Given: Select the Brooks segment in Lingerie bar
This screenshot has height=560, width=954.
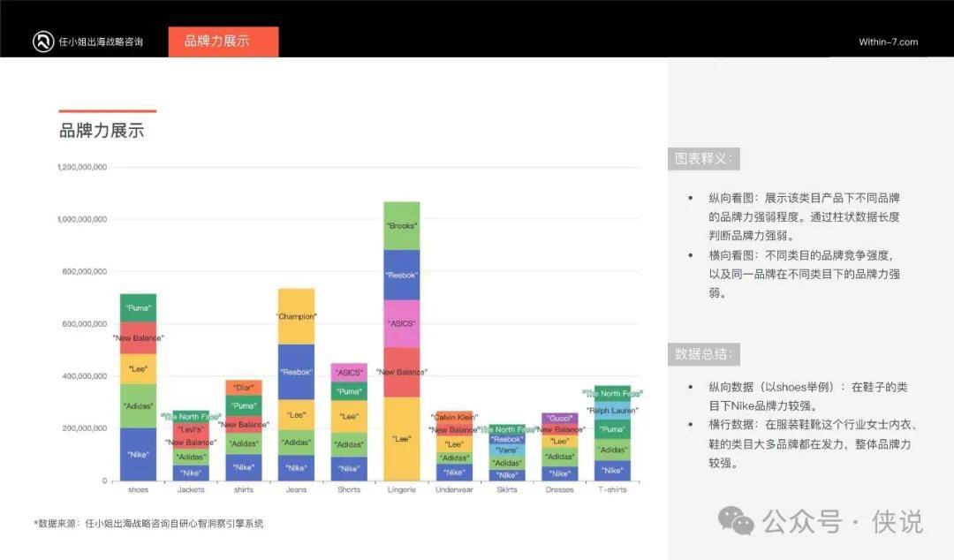Looking at the screenshot, I should pos(402,226).
